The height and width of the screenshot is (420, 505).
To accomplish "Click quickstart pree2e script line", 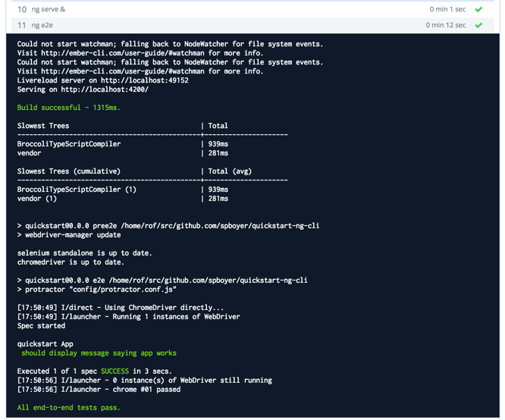I will pyautogui.click(x=168, y=226).
